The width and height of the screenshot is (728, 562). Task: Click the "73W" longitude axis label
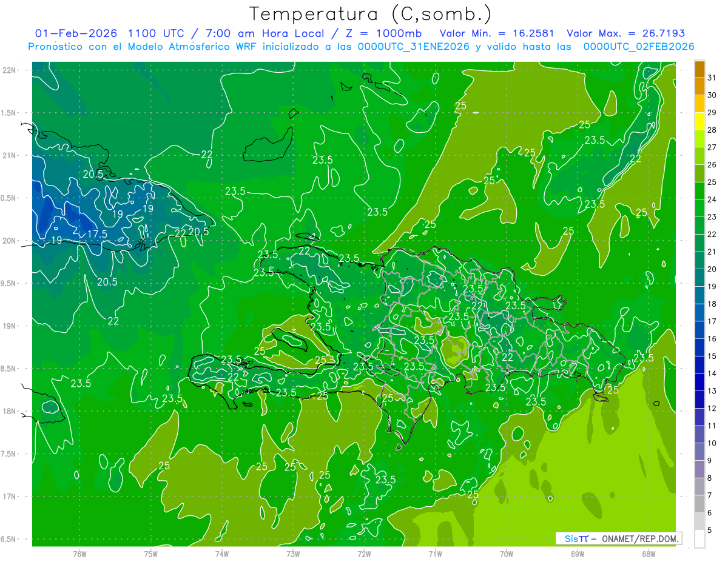tap(293, 554)
